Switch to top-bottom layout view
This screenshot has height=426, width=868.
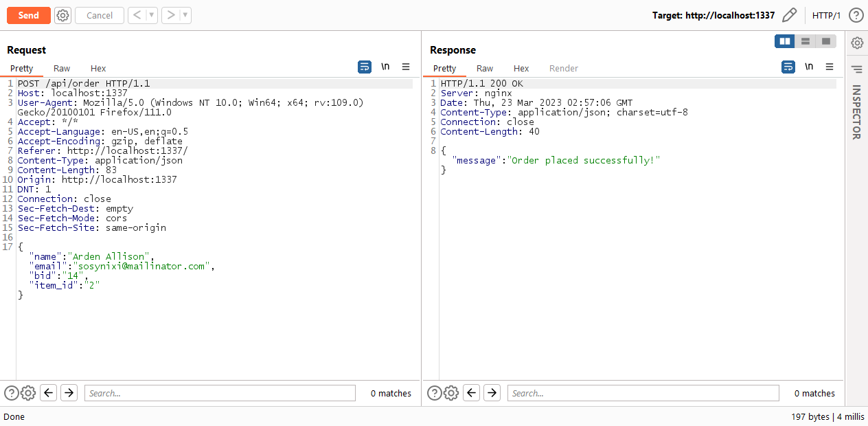pos(806,41)
